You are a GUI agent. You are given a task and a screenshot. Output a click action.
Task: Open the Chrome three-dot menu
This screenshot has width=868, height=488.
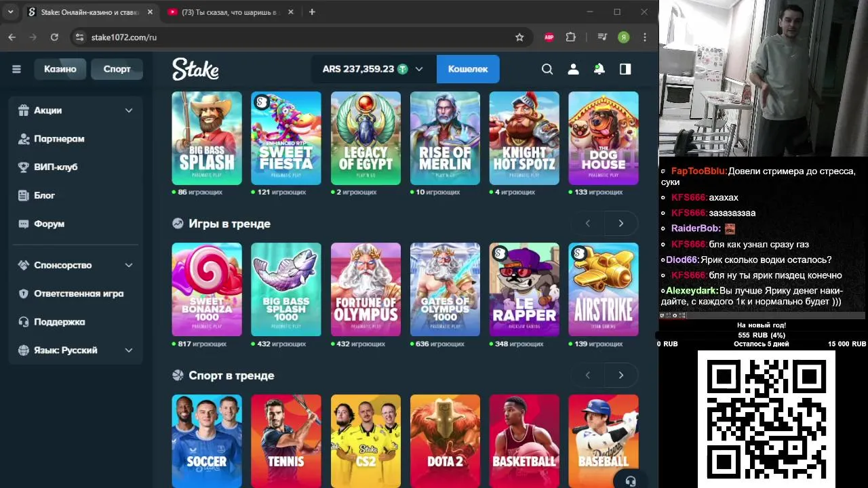645,37
